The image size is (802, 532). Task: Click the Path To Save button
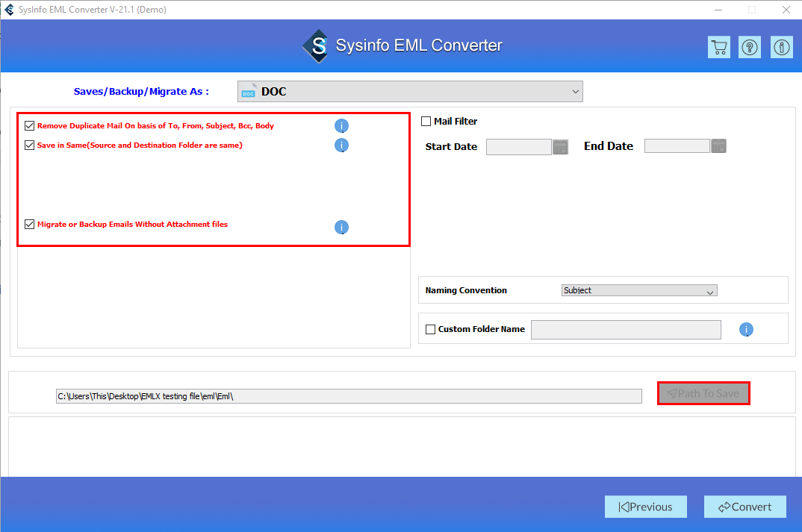pyautogui.click(x=703, y=392)
